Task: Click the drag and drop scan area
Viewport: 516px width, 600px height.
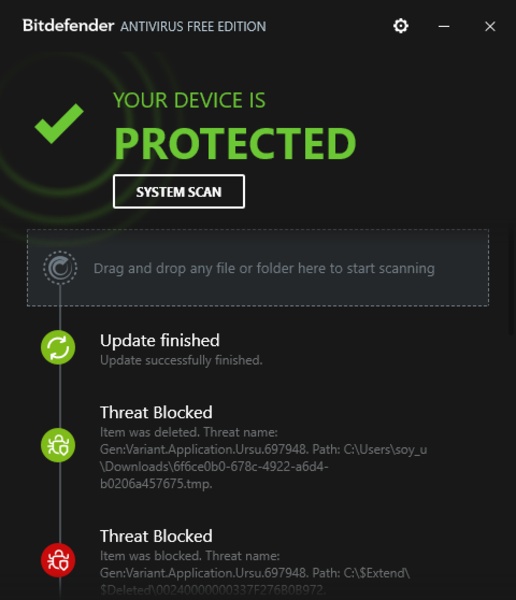Action: [x=258, y=268]
